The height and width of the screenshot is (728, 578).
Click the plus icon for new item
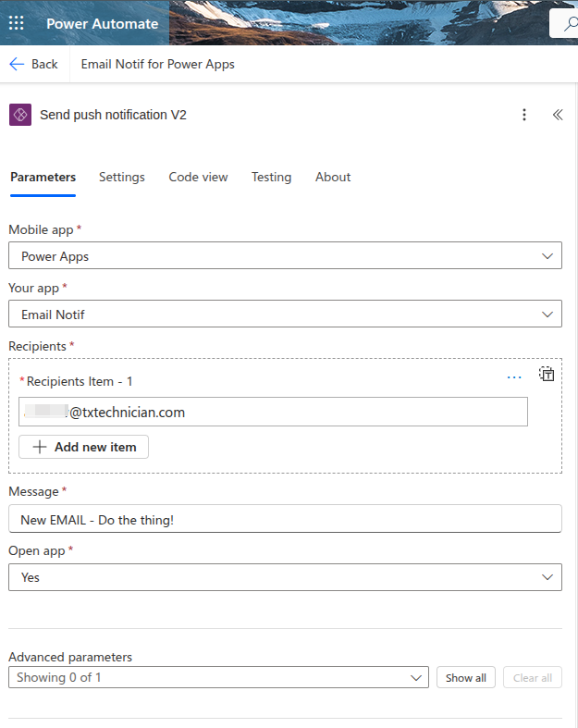coord(40,447)
